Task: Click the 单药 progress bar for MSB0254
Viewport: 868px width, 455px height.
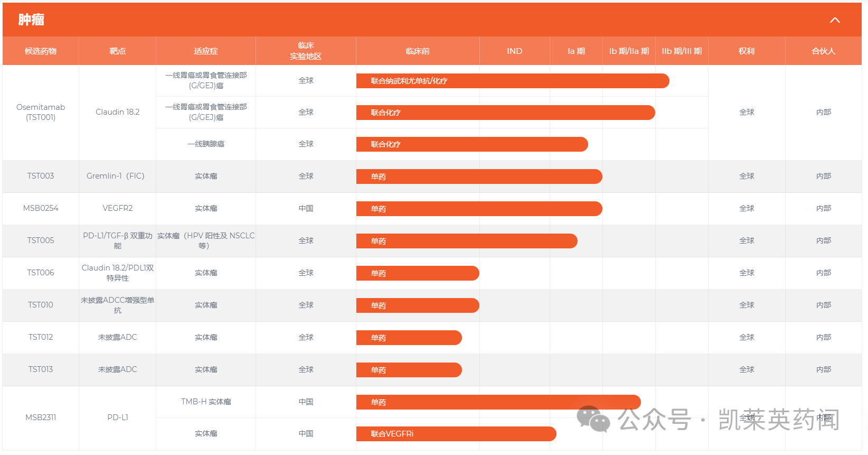Action: (x=479, y=209)
